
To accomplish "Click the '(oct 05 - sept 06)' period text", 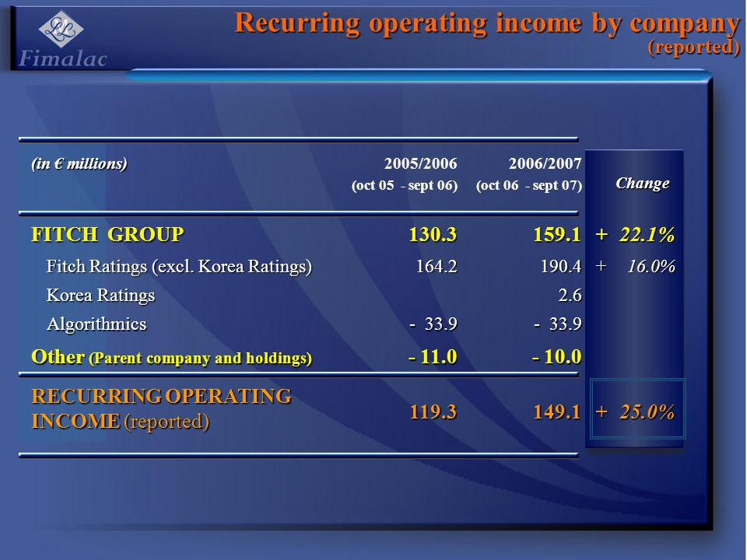I will [405, 185].
